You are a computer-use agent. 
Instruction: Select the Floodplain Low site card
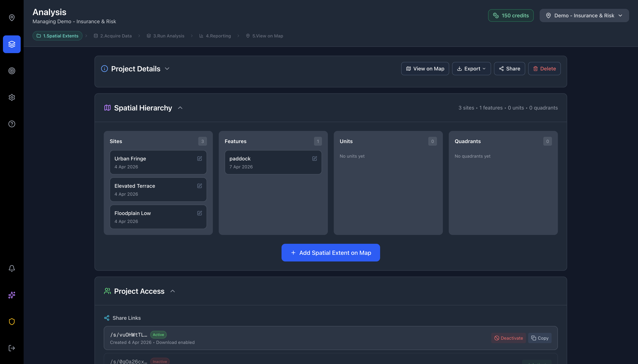pos(158,217)
